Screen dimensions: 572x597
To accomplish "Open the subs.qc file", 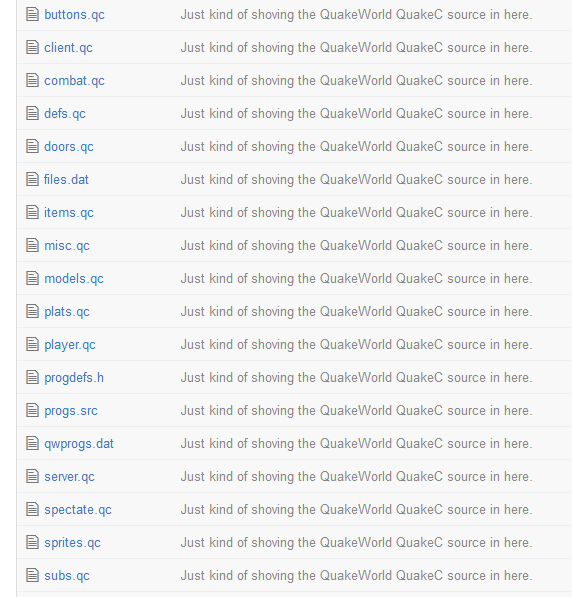I will pos(67,576).
